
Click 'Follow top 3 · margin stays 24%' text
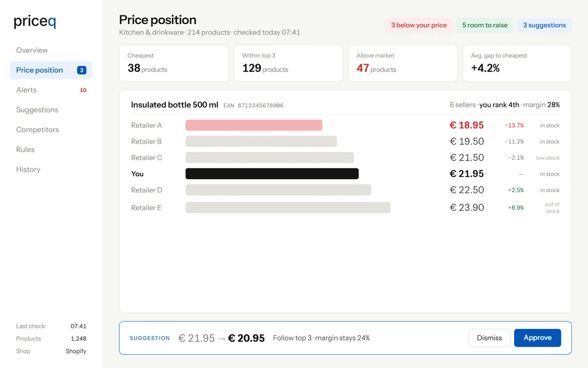pyautogui.click(x=321, y=338)
